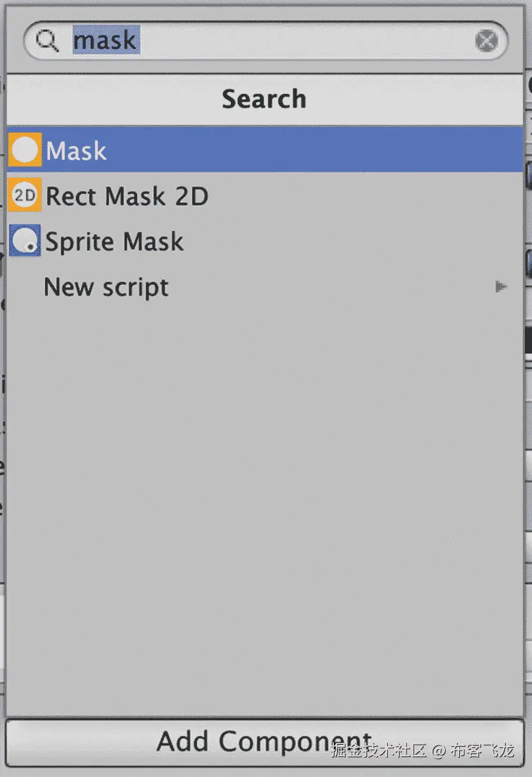The height and width of the screenshot is (777, 532).
Task: Click the 'Mask' label text
Action: point(77,151)
